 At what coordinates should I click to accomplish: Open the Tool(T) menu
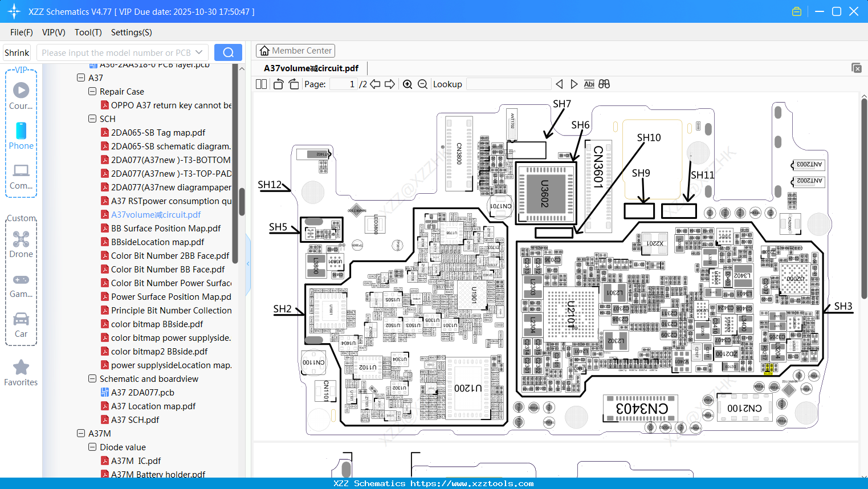click(88, 32)
